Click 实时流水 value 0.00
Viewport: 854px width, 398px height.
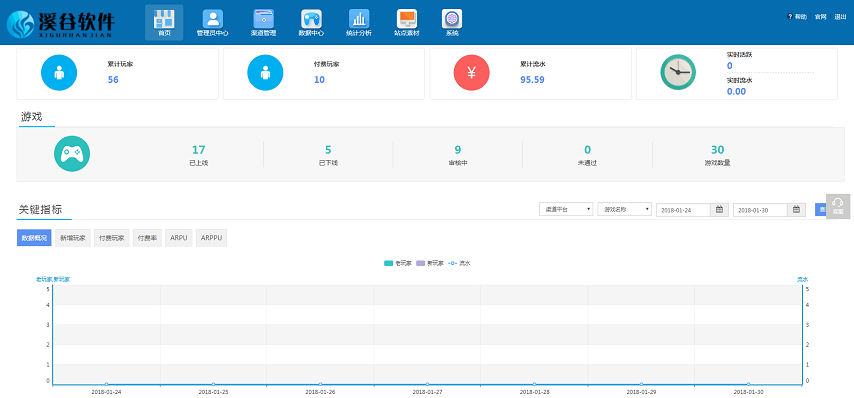[x=736, y=91]
